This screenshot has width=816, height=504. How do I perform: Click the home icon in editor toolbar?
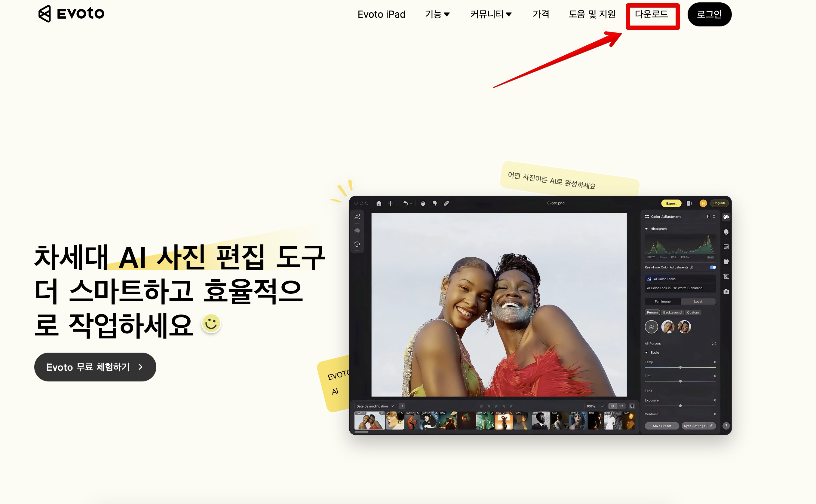tap(379, 203)
